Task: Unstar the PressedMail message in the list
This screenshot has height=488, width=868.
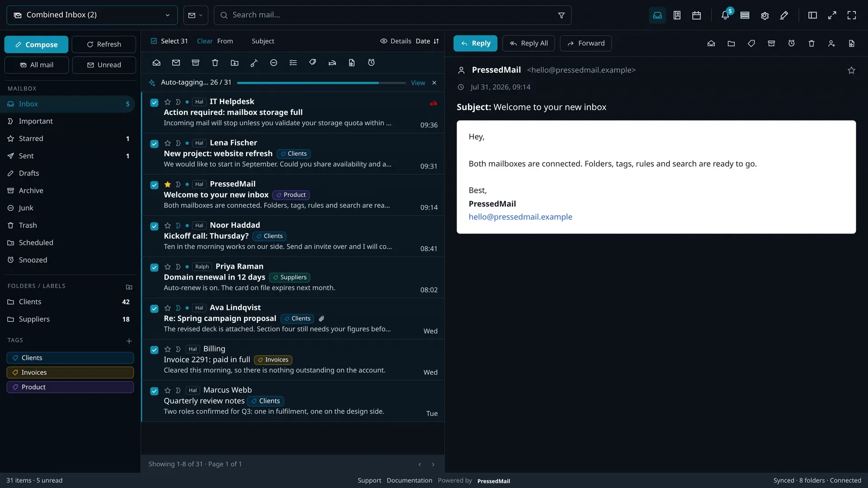Action: pos(168,184)
